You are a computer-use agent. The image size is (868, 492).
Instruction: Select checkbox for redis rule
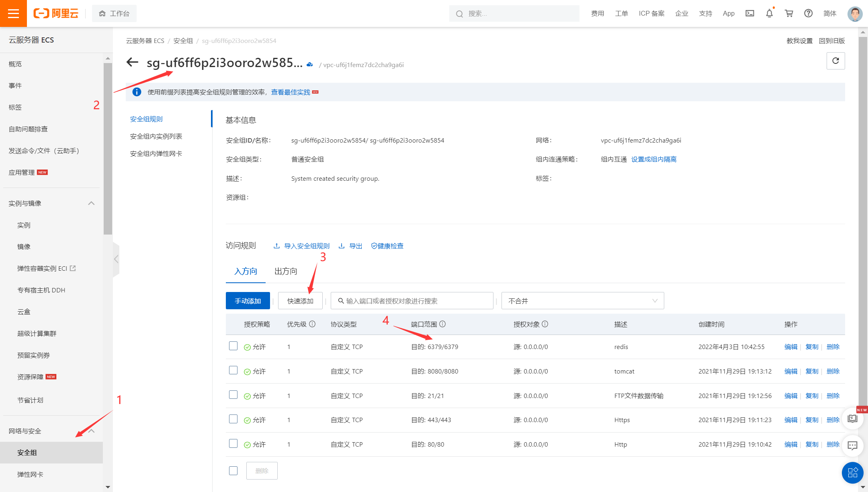click(x=233, y=346)
